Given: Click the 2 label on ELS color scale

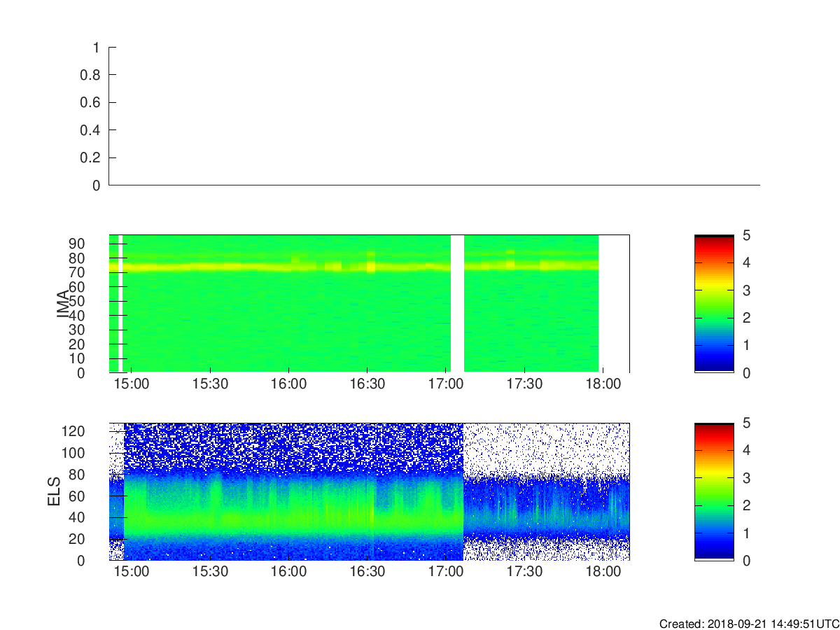Looking at the screenshot, I should [746, 505].
